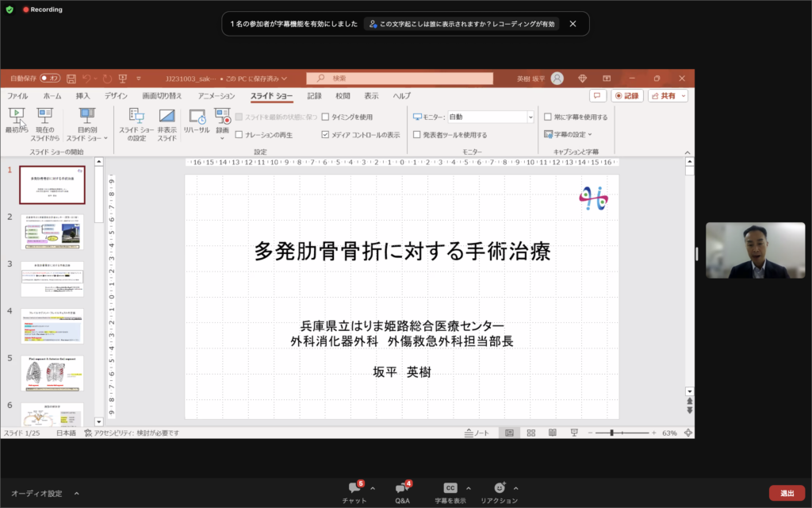Viewport: 812px width, 508px height.
Task: Open the Zoom Q&A panel
Action: coord(402,488)
